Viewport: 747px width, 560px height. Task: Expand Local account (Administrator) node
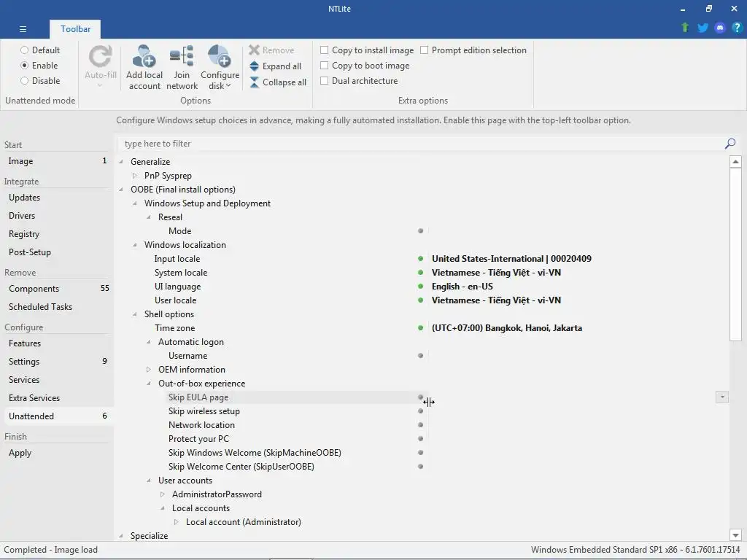pos(177,522)
